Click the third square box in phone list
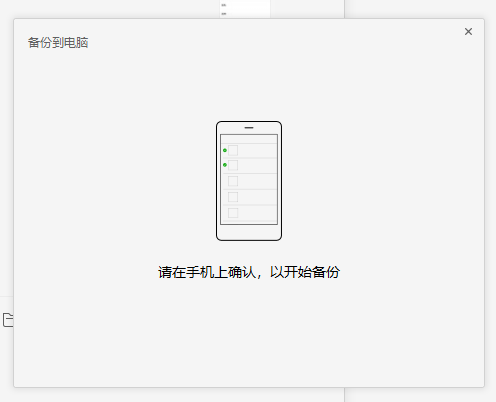 click(233, 181)
